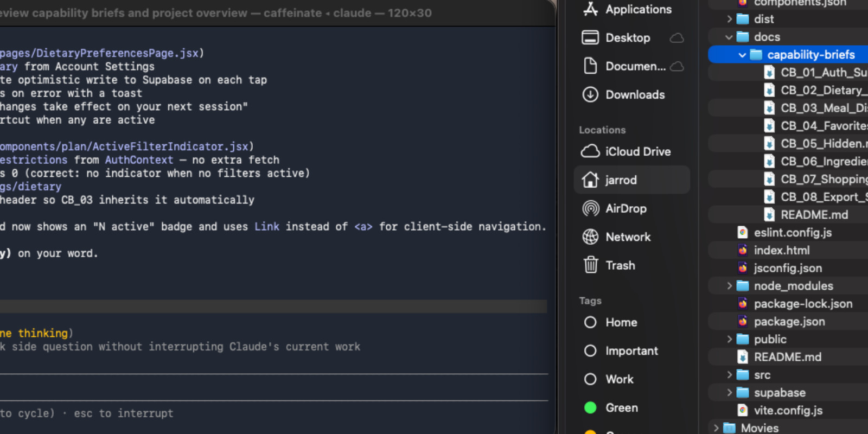
Task: Click the Locations sidebar heading
Action: tap(602, 130)
